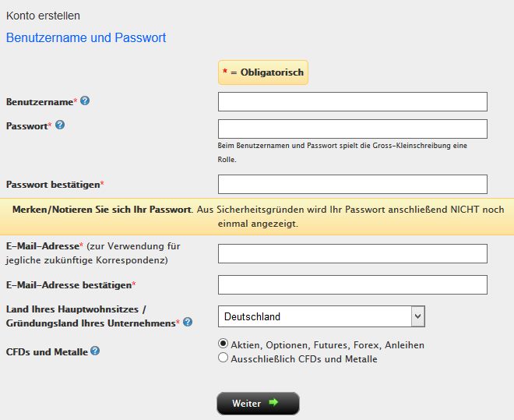The image size is (514, 420).
Task: Click the Deutschland country selection box
Action: [321, 316]
